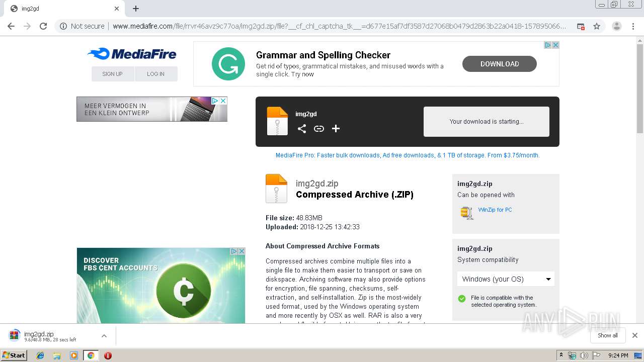644x362 pixels.
Task: Open the Windows (your OS) dropdown
Action: point(506,279)
